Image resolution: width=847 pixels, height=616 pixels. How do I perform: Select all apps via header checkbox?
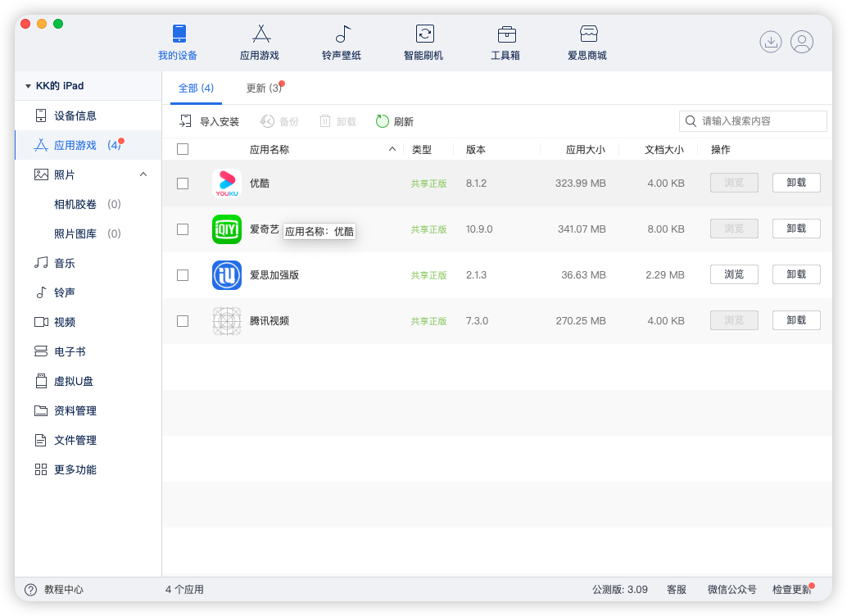click(183, 149)
